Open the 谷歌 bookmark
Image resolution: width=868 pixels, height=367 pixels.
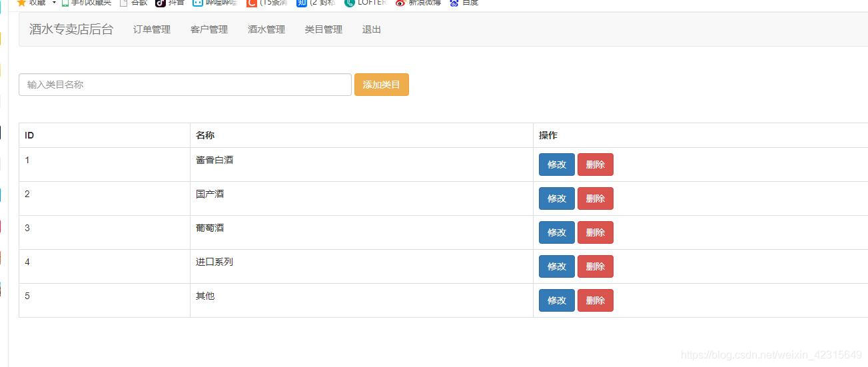coord(133,3)
